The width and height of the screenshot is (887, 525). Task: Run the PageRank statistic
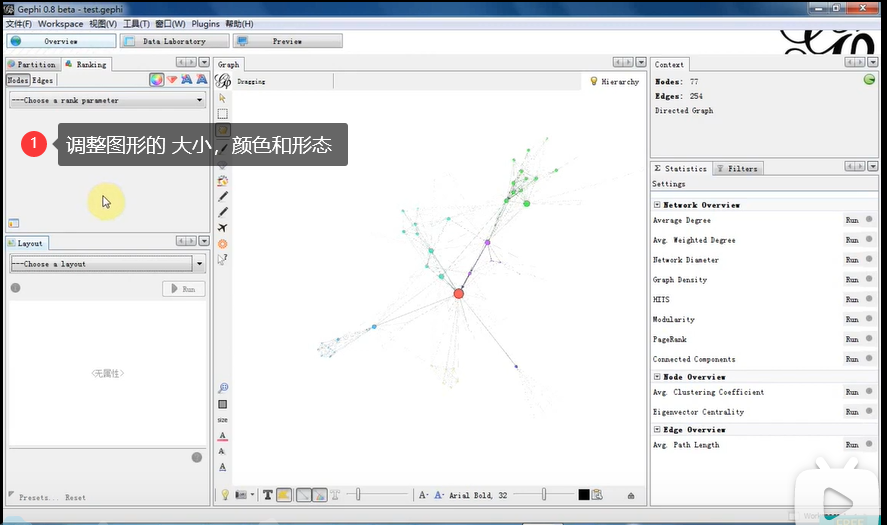click(852, 339)
